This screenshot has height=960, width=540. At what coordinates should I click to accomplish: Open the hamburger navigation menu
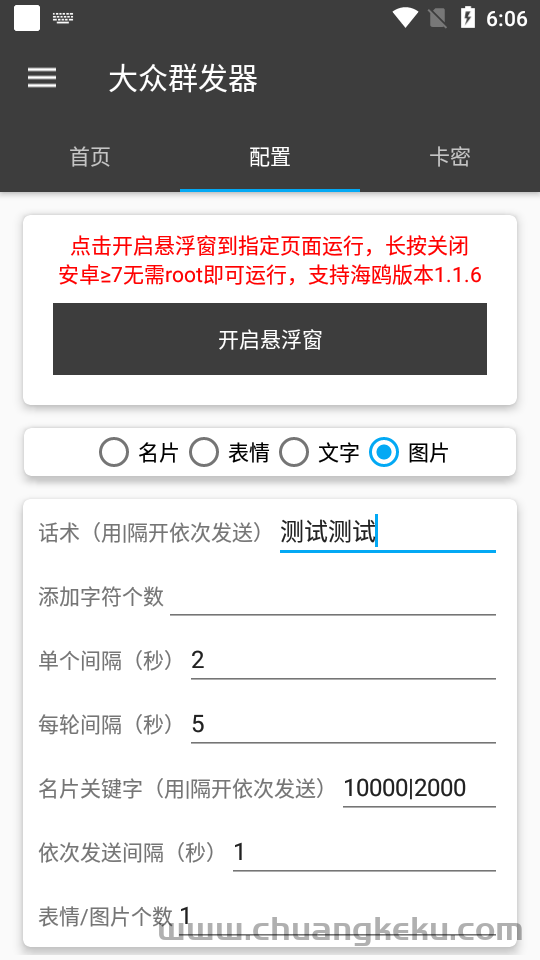[x=42, y=78]
